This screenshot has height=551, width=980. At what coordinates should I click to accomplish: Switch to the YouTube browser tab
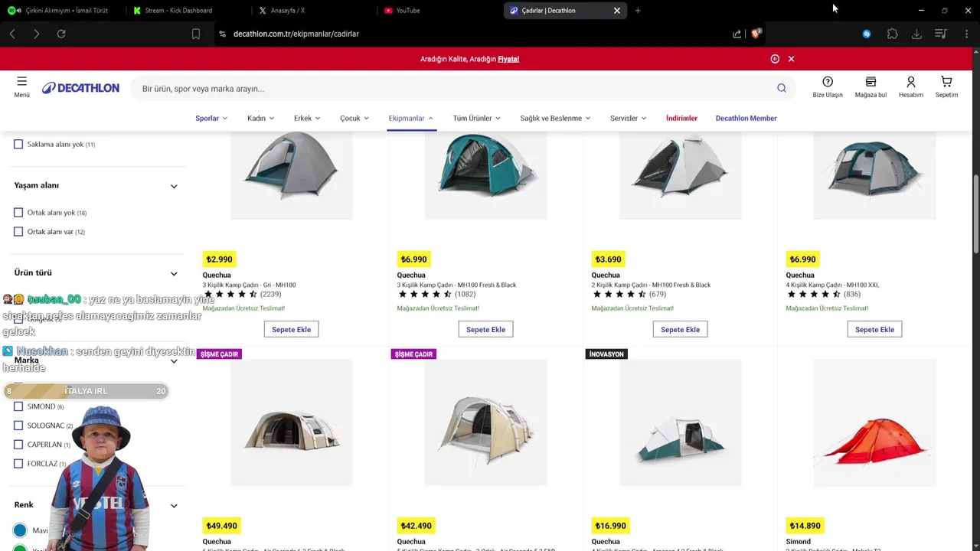pos(408,11)
